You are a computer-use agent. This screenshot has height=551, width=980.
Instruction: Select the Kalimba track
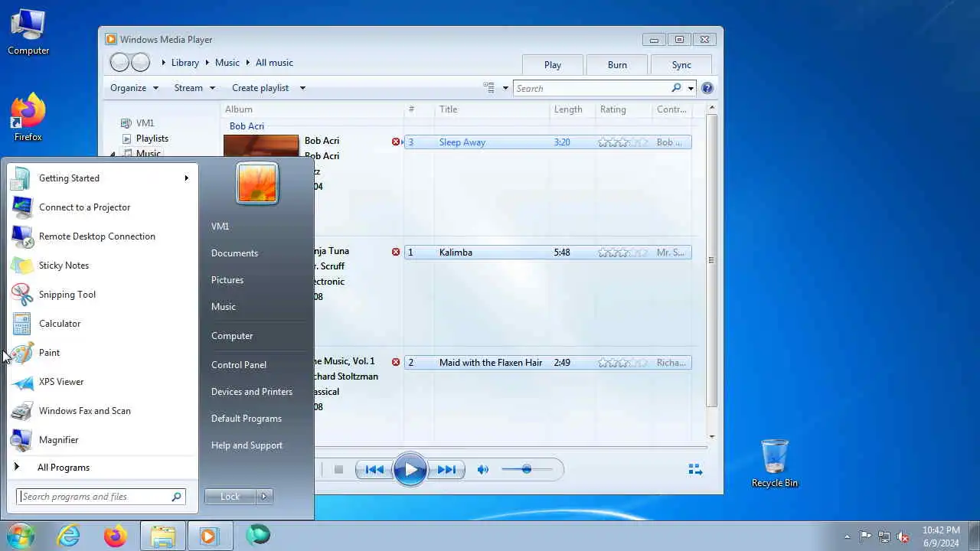[x=547, y=253]
